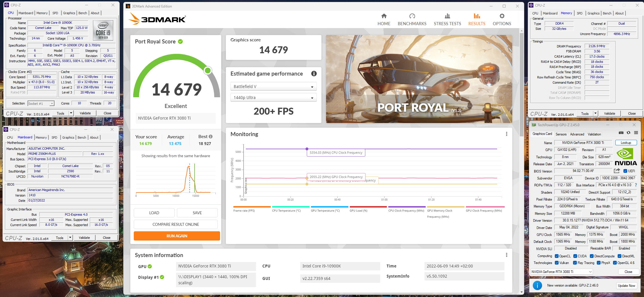Open the Benchmarks gauge icon
The width and height of the screenshot is (644, 297).
412,16
